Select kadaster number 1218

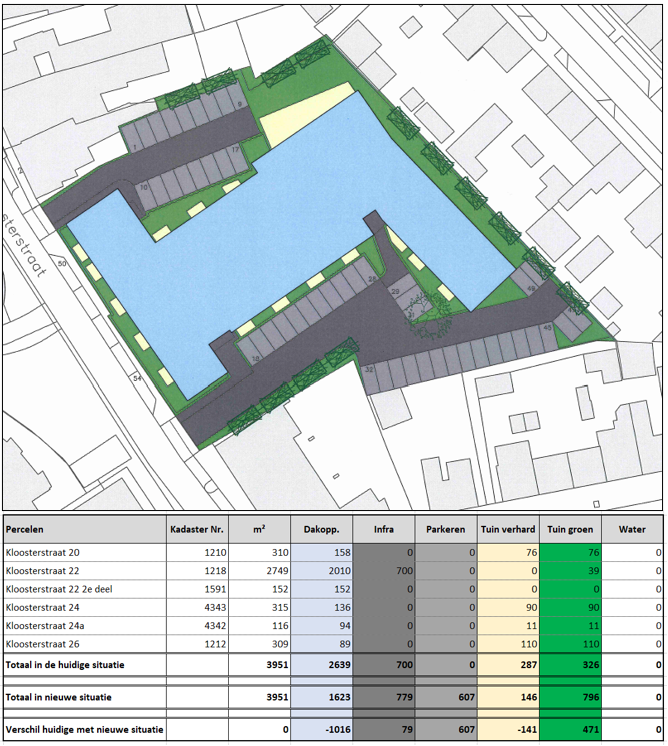[216, 571]
